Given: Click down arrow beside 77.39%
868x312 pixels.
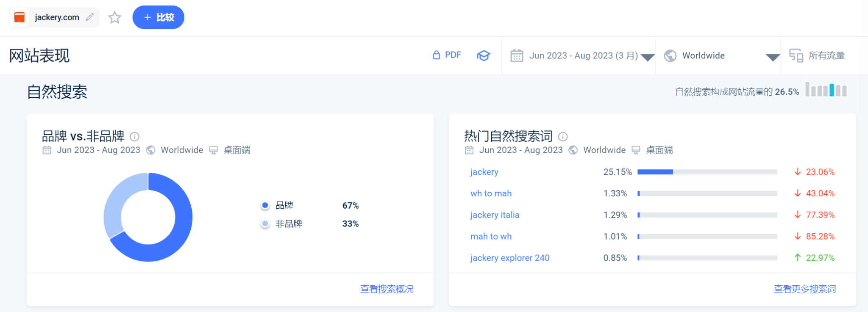Looking at the screenshot, I should pos(798,215).
